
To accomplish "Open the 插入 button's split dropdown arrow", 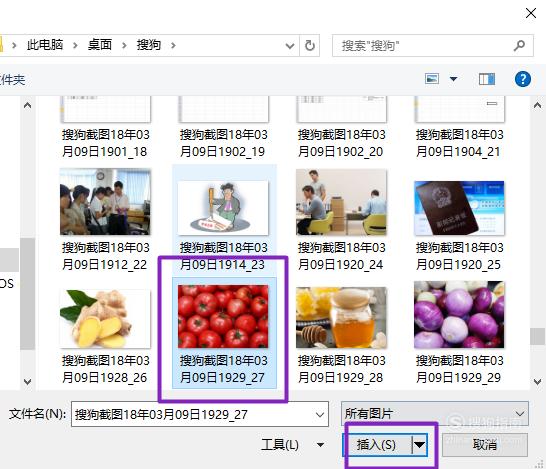I will click(420, 445).
